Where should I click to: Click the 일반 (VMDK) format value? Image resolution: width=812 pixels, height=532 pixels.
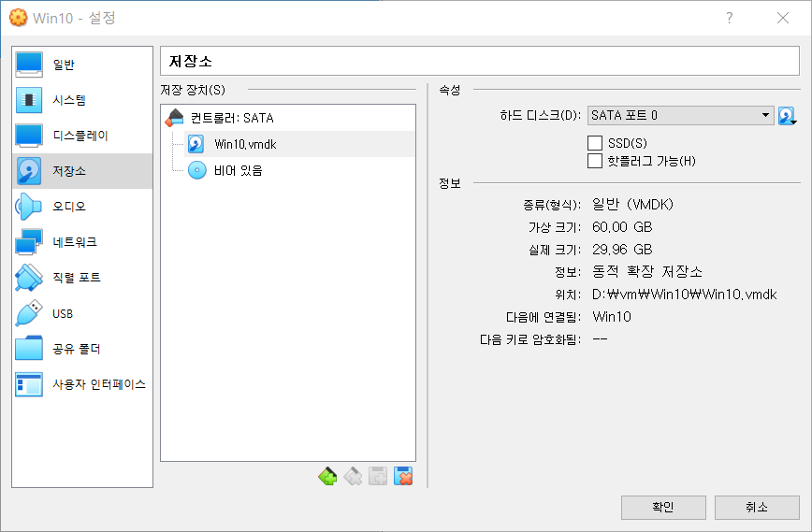coord(632,205)
